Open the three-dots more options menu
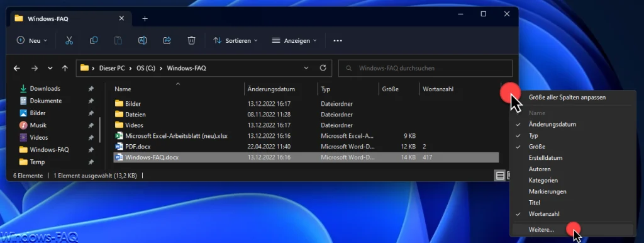The image size is (644, 243). tap(338, 41)
